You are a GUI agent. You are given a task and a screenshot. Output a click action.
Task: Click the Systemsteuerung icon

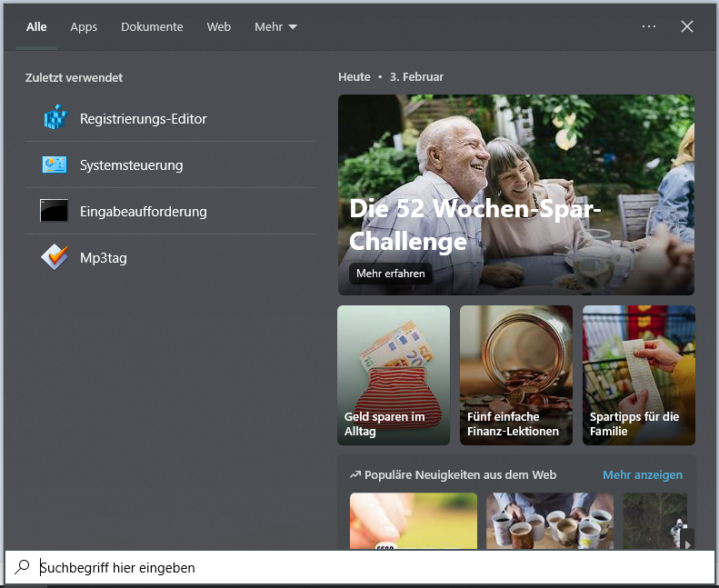click(55, 165)
